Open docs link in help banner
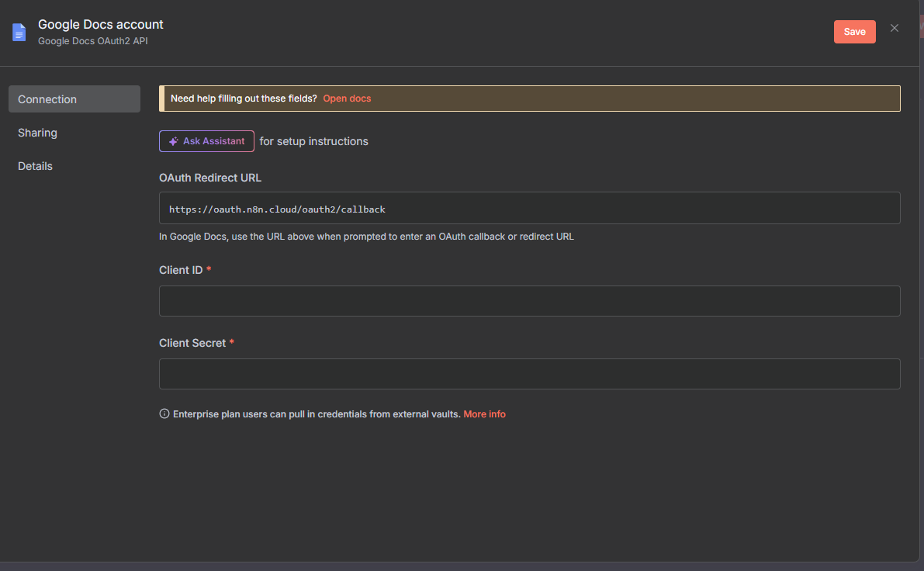Screen dimensions: 924x571 click(347, 99)
